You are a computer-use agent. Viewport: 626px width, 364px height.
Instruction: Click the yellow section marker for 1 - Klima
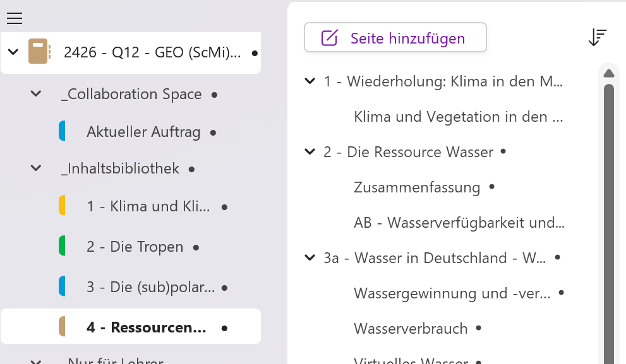coord(62,206)
